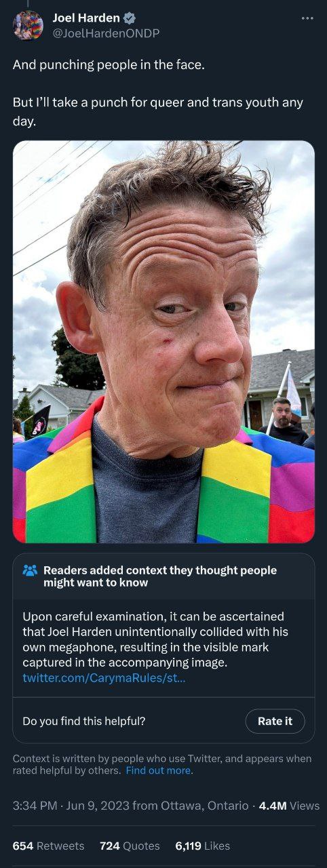Click the Rate it button
Viewport: 327px width, 868px height.
275,721
